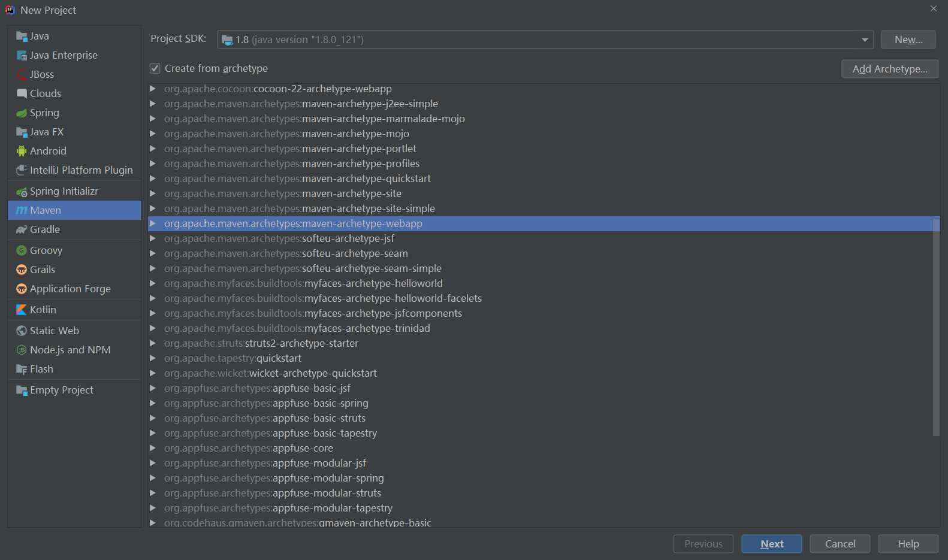Open Help button

(908, 544)
